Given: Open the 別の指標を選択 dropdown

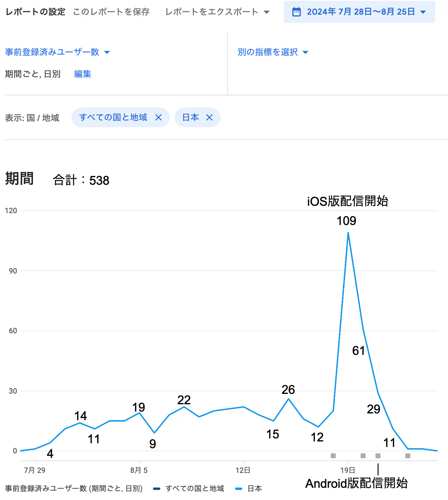Looking at the screenshot, I should point(273,52).
